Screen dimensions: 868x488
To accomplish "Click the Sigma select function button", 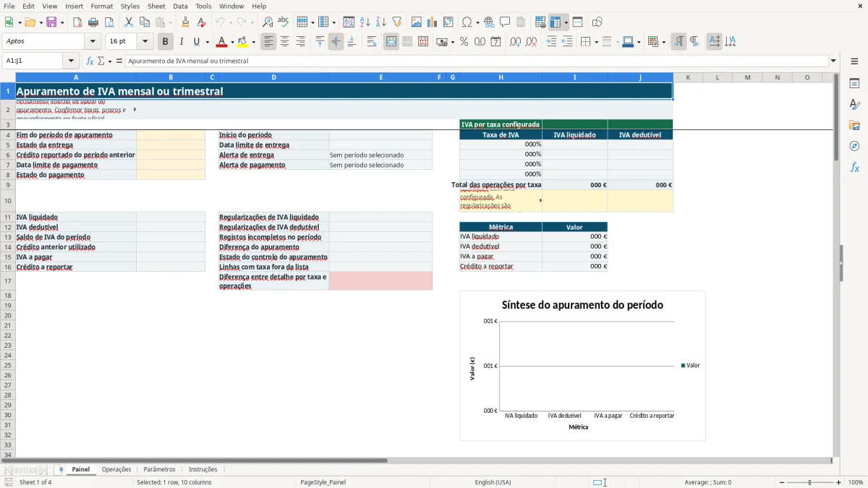I will [101, 61].
